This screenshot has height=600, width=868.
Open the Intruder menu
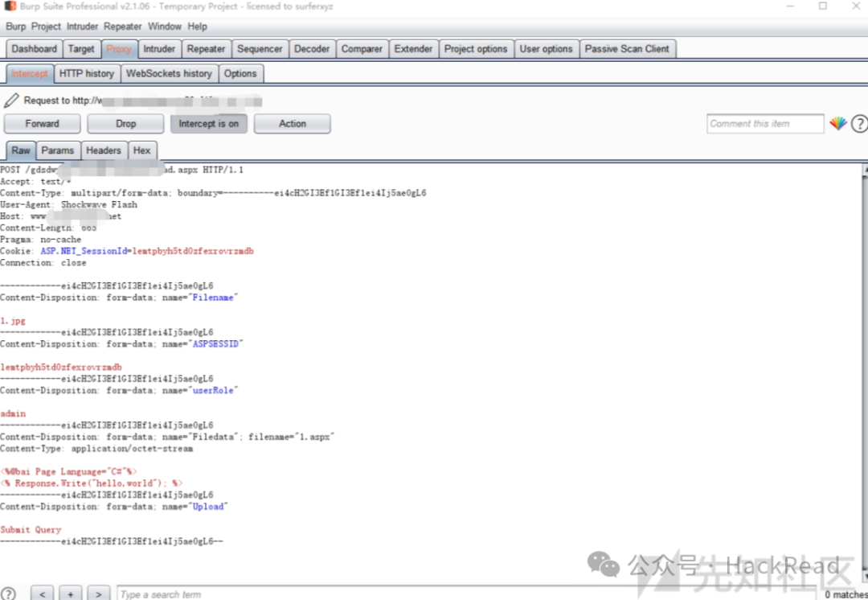pos(83,26)
